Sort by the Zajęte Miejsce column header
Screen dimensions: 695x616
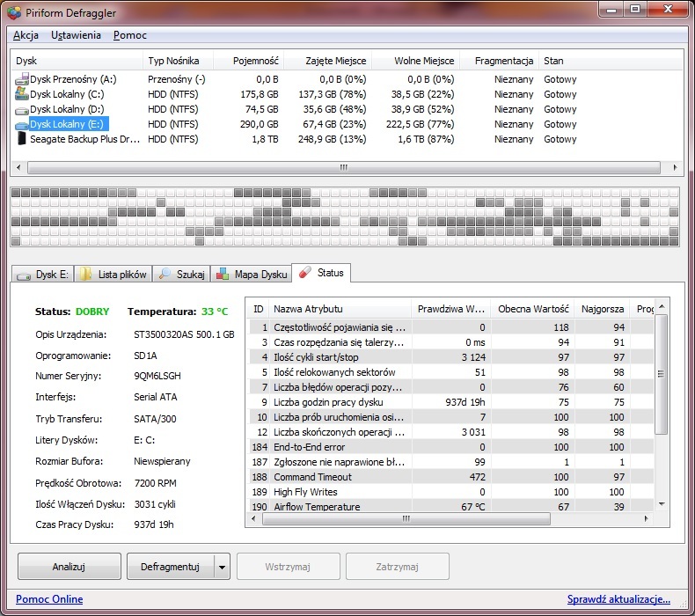pos(328,61)
